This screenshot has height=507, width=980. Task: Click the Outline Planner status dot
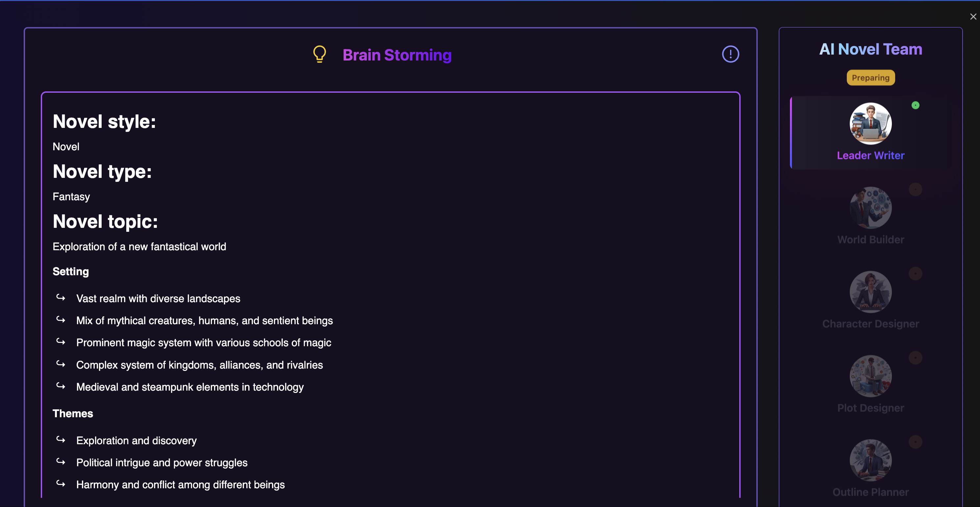[x=915, y=442]
